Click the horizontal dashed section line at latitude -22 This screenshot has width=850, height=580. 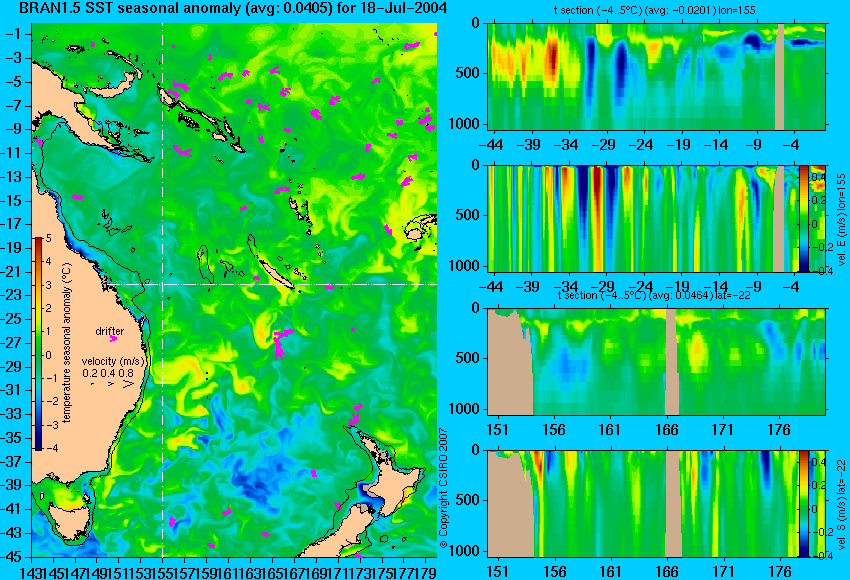point(271,284)
